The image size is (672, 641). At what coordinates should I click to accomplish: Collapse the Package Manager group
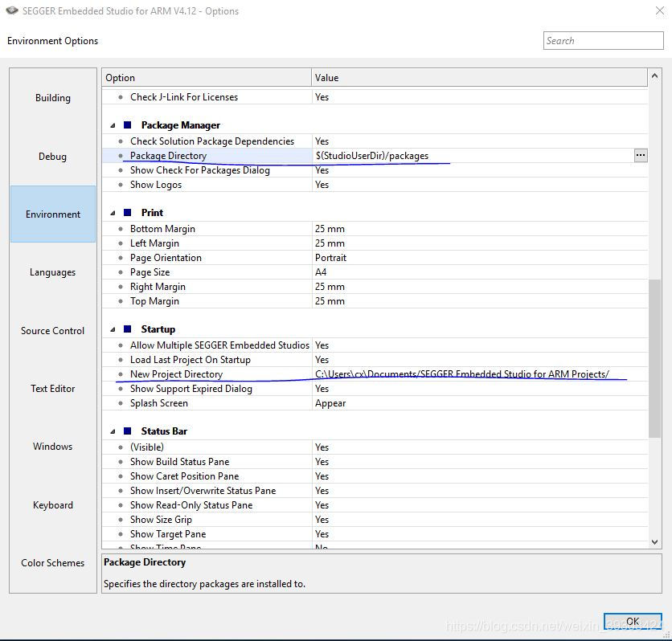113,125
